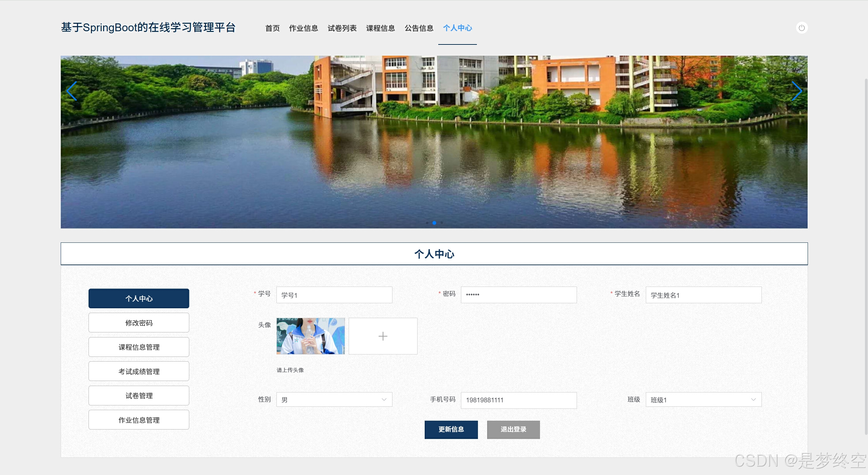The width and height of the screenshot is (868, 475).
Task: Go to previous banner slide arrow
Action: click(x=72, y=91)
